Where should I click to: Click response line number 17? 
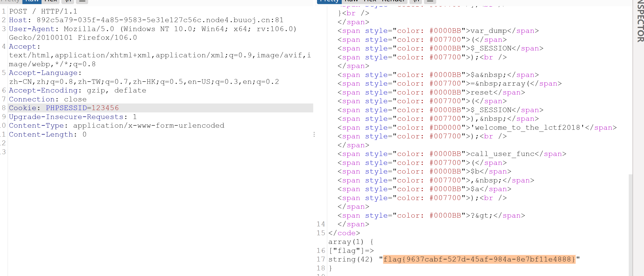click(321, 259)
